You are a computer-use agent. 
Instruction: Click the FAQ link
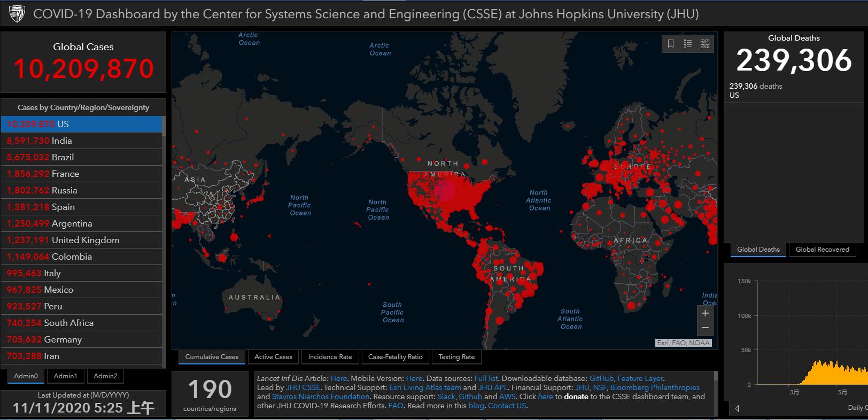[x=396, y=406]
